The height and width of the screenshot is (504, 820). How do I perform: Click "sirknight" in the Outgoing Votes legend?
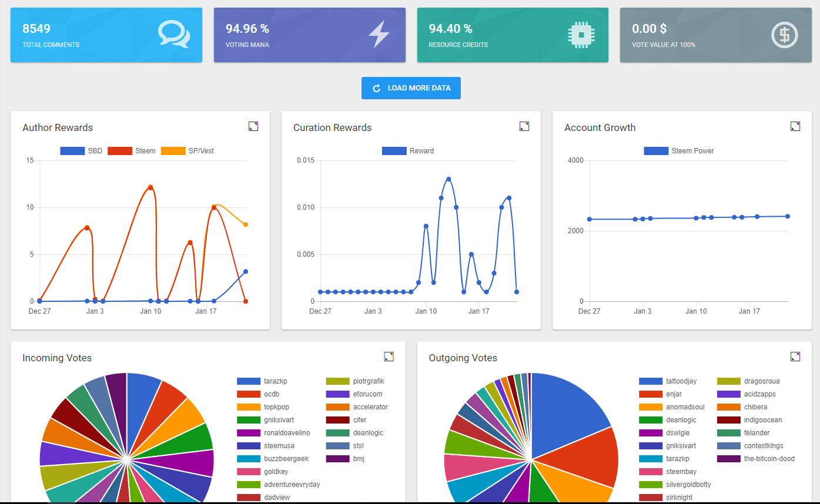tap(680, 498)
